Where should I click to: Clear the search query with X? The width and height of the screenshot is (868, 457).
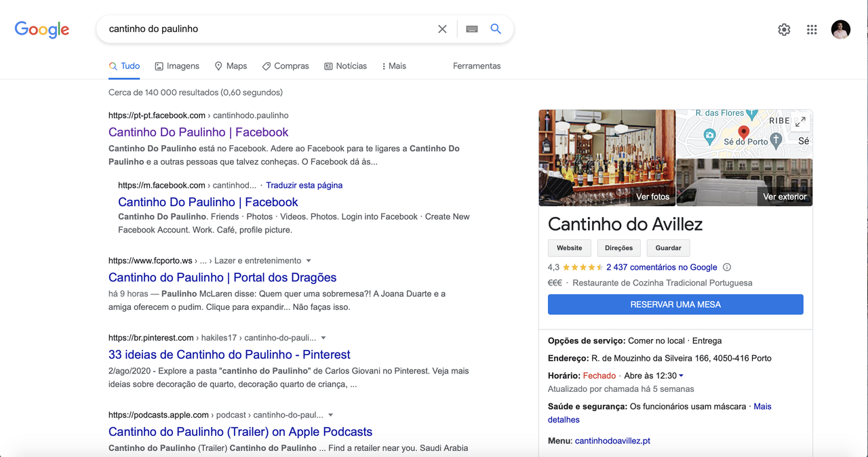coord(442,29)
